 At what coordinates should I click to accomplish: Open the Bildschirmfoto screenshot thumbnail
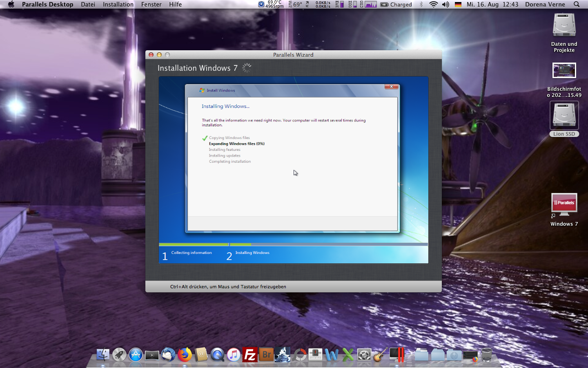point(564,71)
